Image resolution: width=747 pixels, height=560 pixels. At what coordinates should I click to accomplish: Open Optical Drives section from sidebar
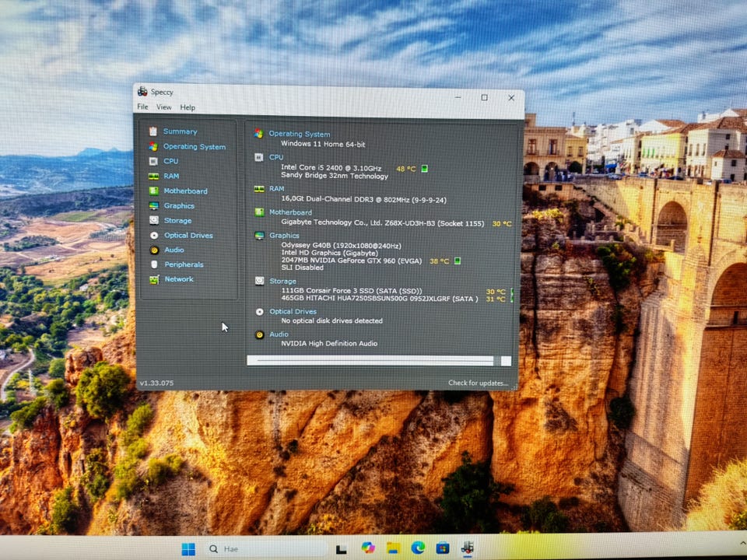[x=188, y=235]
